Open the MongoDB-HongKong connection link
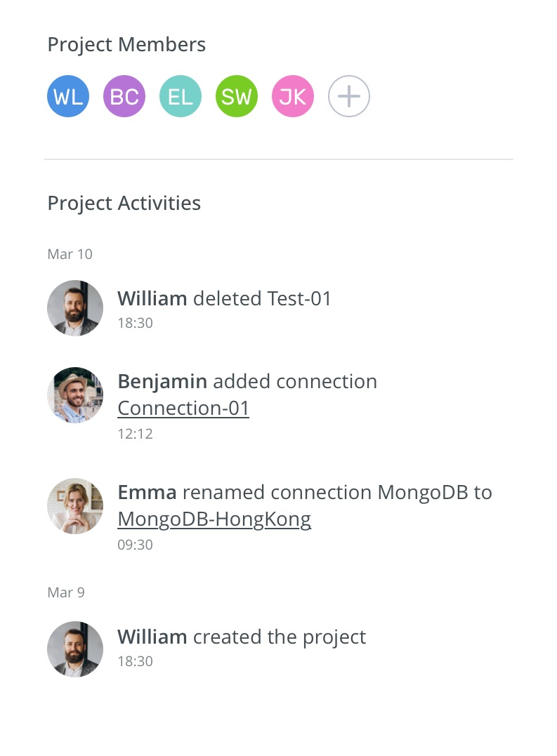557x756 pixels. (x=214, y=519)
